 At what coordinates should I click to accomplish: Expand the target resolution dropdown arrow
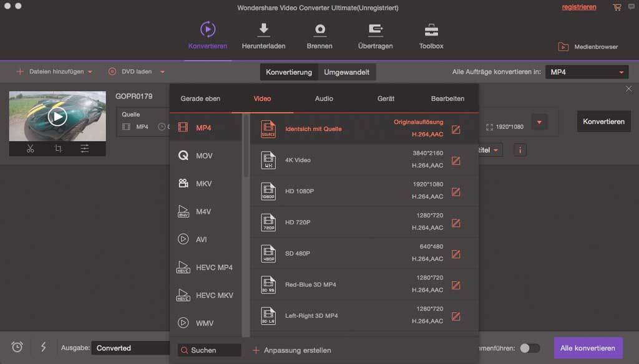pos(539,122)
